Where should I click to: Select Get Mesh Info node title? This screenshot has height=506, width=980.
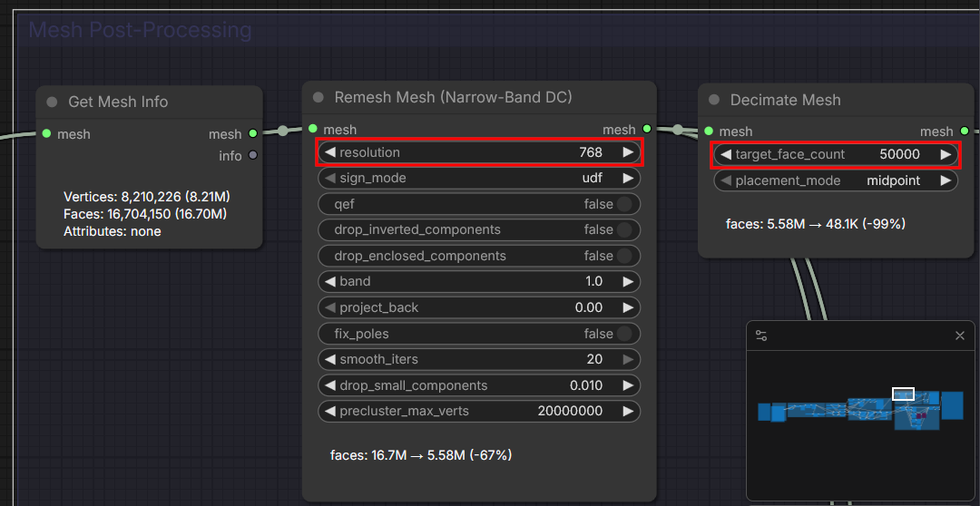point(118,102)
